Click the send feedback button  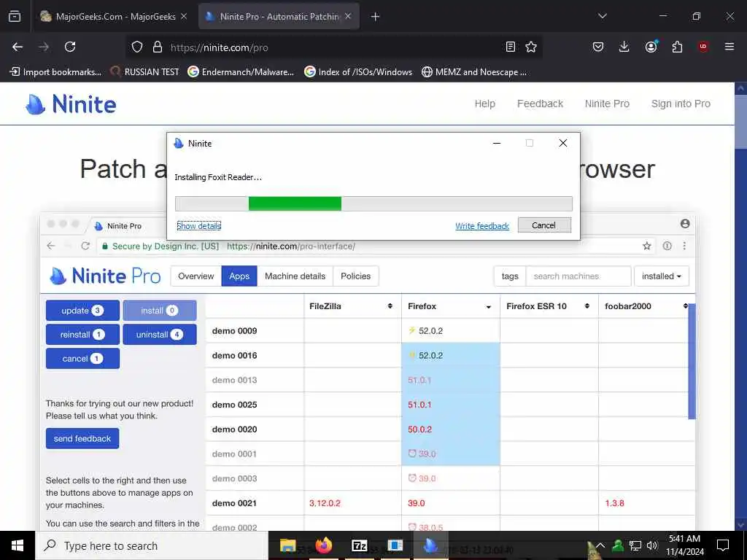click(82, 438)
